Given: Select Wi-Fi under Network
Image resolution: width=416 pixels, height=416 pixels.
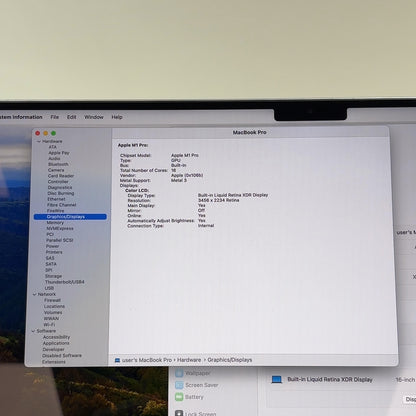Looking at the screenshot, I should [x=49, y=325].
